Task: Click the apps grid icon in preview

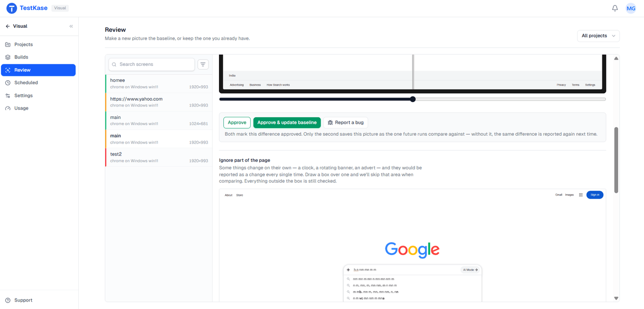Action: coord(581,195)
